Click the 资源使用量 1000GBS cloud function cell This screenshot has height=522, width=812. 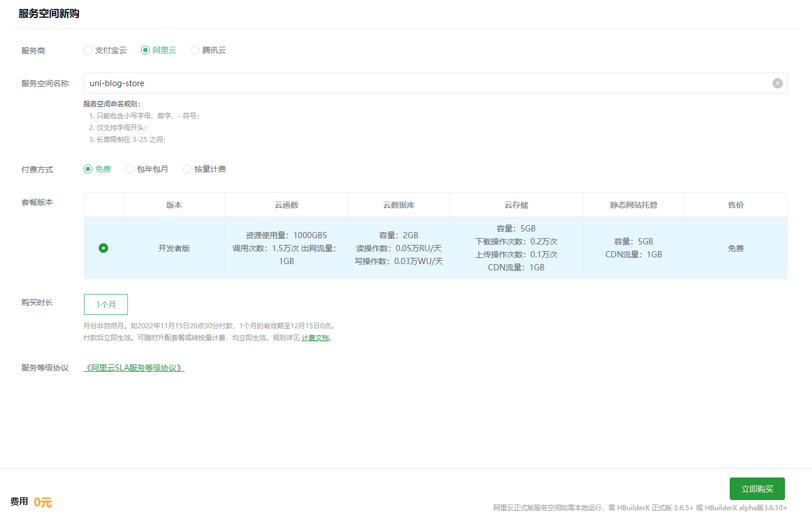click(x=286, y=248)
